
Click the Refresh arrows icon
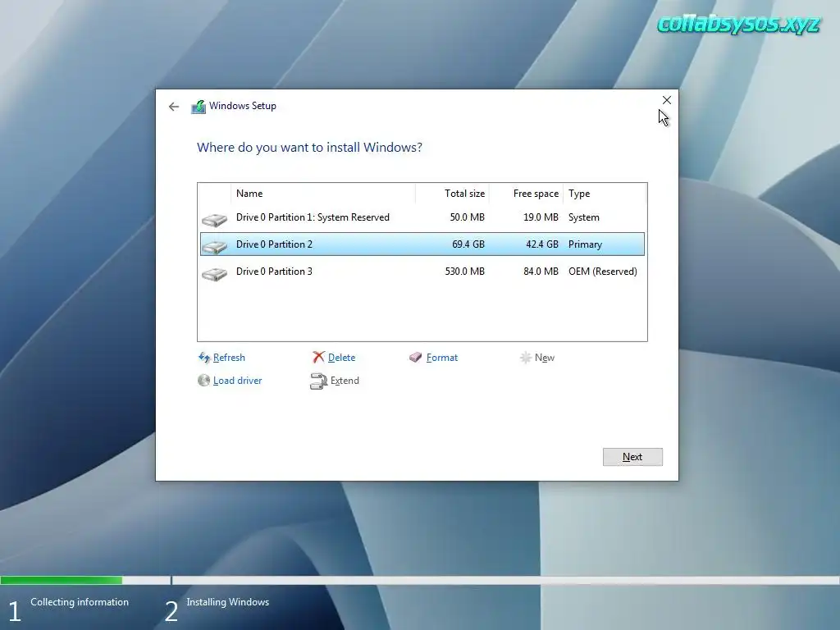204,358
